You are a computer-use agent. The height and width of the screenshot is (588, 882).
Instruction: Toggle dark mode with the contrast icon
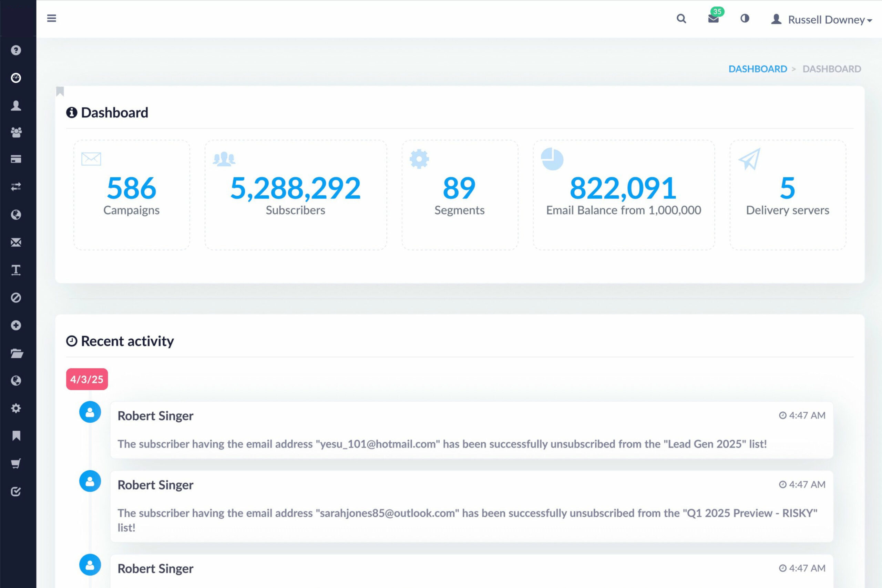point(745,19)
